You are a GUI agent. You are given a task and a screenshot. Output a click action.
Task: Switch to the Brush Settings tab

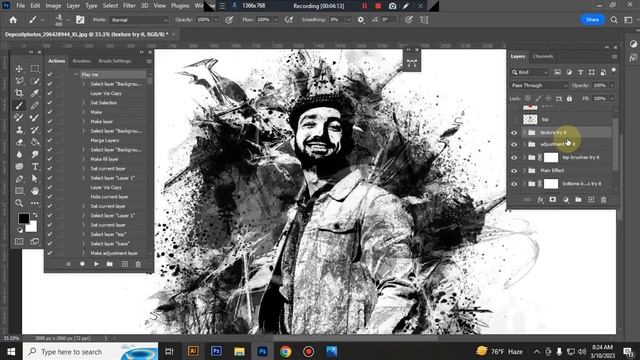pyautogui.click(x=115, y=61)
